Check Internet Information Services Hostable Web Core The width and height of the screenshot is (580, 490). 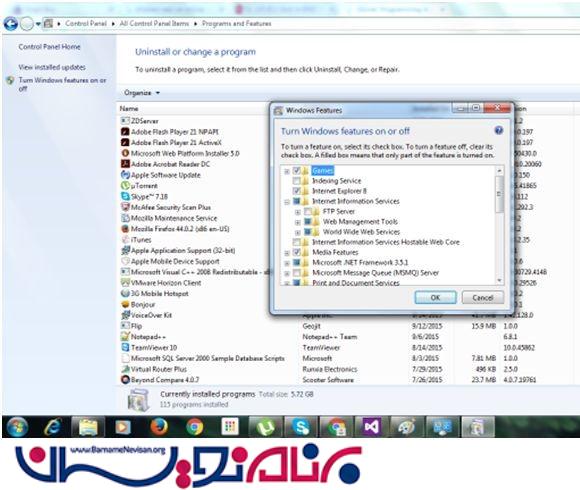click(x=296, y=242)
